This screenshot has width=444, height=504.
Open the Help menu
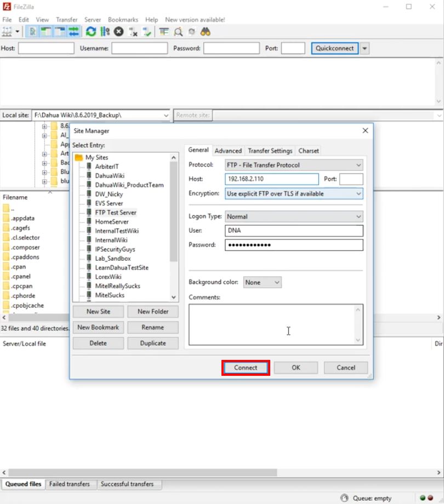click(151, 20)
